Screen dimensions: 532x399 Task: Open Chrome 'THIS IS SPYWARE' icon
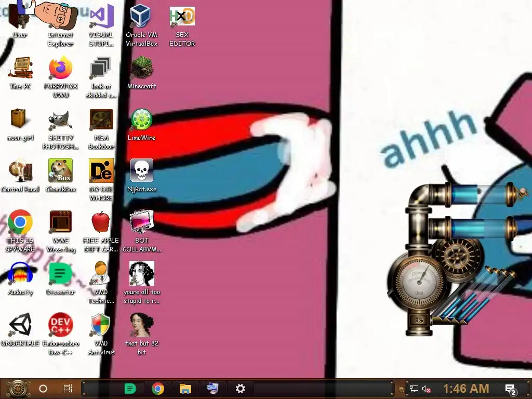click(20, 231)
